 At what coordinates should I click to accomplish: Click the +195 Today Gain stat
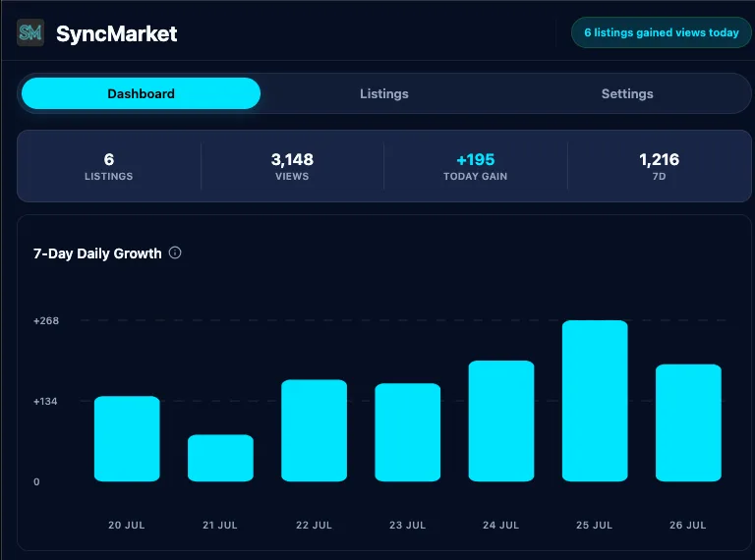pyautogui.click(x=475, y=166)
